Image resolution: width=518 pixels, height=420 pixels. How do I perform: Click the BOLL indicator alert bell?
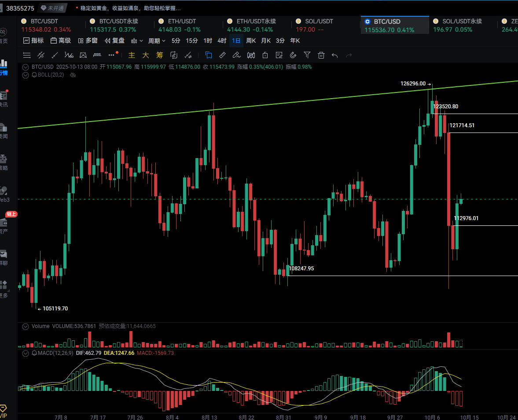point(34,75)
